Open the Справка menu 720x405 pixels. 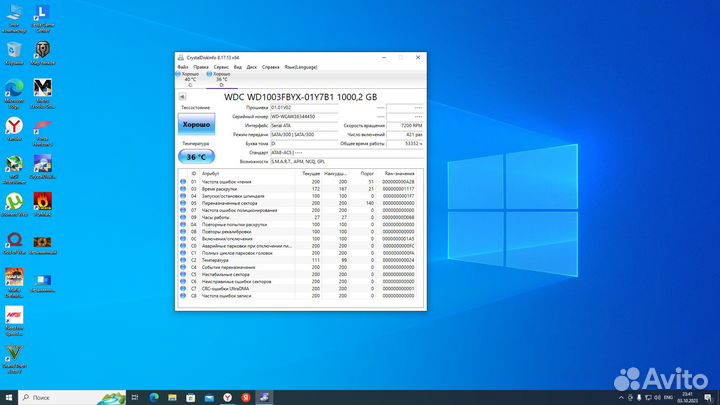[x=270, y=67]
